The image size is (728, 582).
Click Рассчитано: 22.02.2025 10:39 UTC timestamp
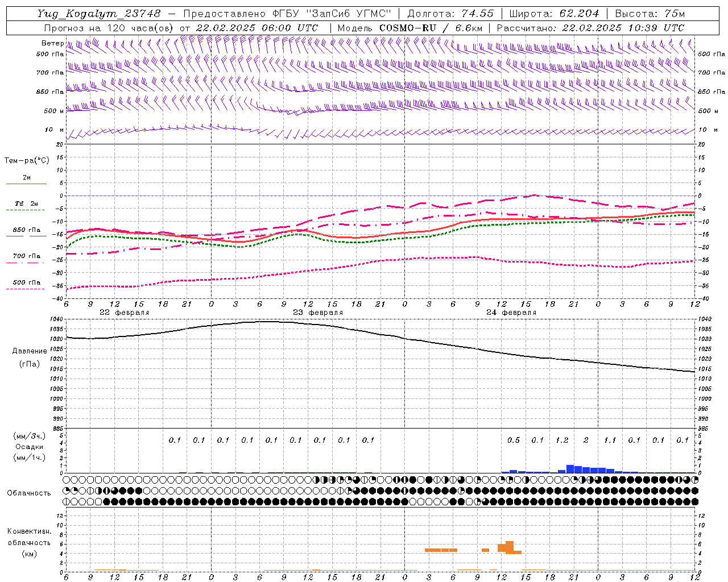590,28
